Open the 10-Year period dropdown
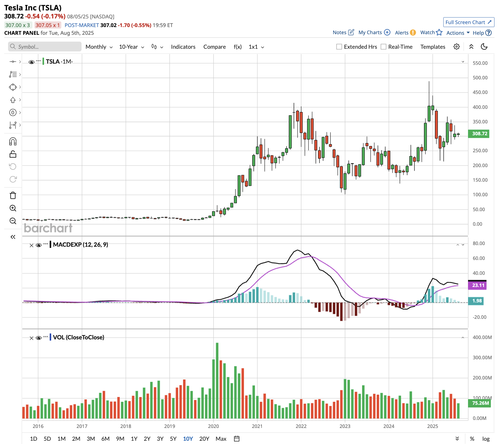 pyautogui.click(x=132, y=47)
